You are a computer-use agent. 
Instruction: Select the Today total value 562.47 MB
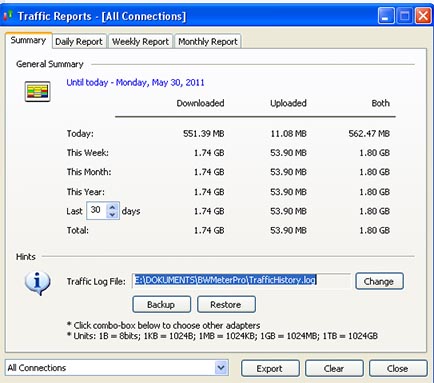(x=369, y=134)
